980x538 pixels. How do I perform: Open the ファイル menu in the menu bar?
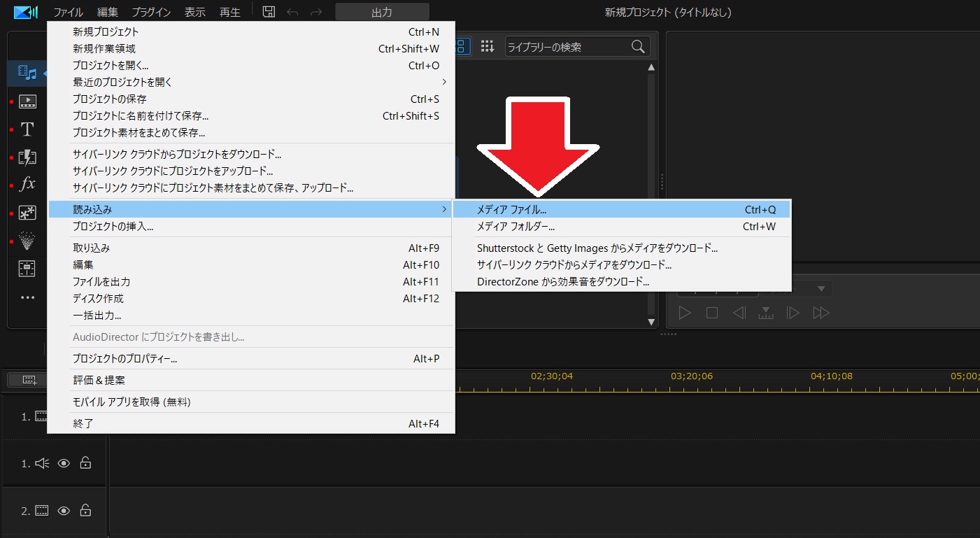69,12
